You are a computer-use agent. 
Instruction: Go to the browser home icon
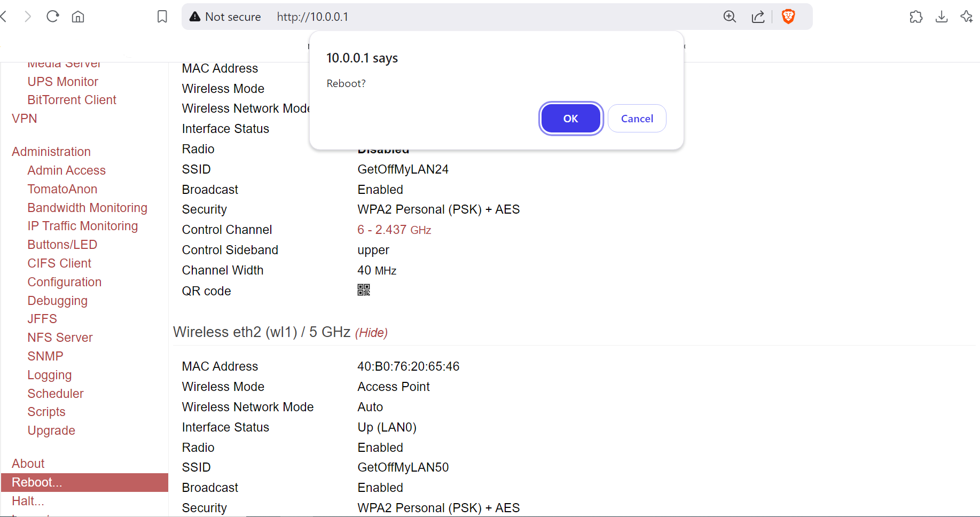78,17
